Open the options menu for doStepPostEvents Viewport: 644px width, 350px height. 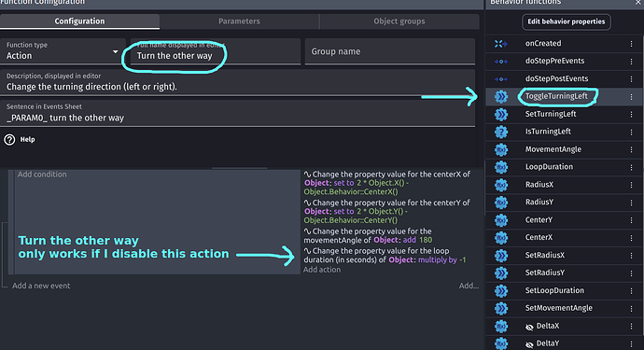click(x=631, y=79)
